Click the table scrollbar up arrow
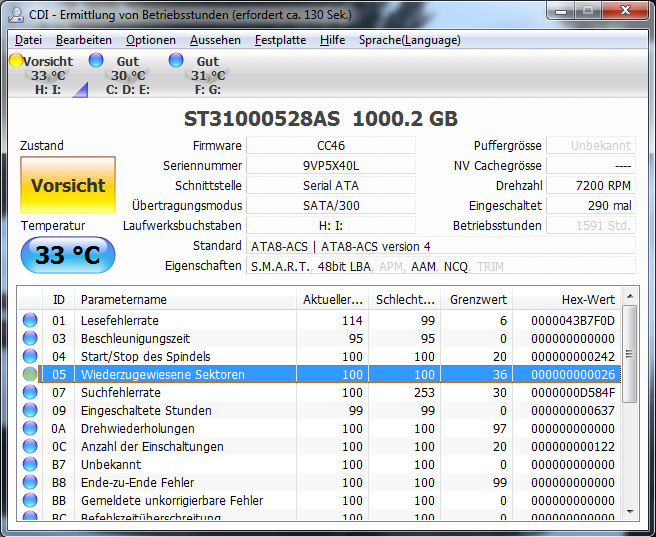This screenshot has width=656, height=537. point(630,297)
